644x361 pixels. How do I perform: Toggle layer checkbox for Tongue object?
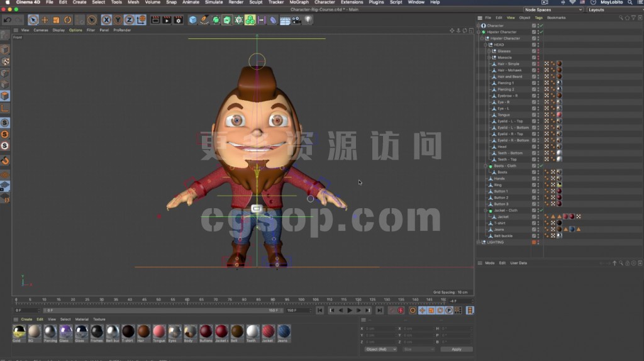[x=534, y=115]
